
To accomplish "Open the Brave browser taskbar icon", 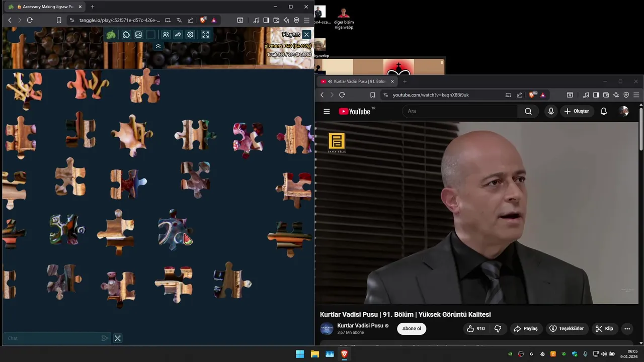I will (x=344, y=354).
